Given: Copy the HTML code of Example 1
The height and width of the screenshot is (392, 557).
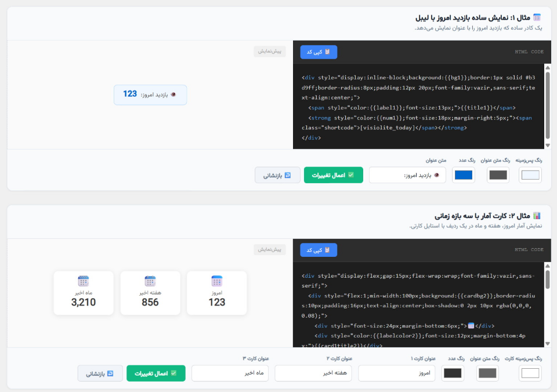Looking at the screenshot, I should (319, 52).
